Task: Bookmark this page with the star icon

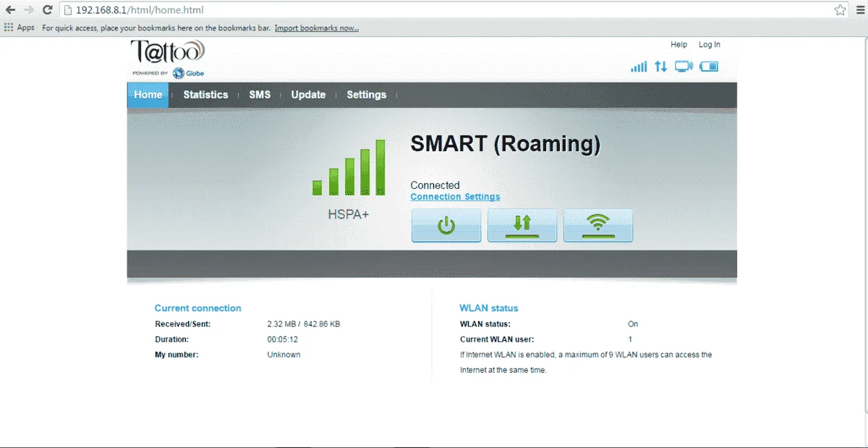Action: click(840, 10)
